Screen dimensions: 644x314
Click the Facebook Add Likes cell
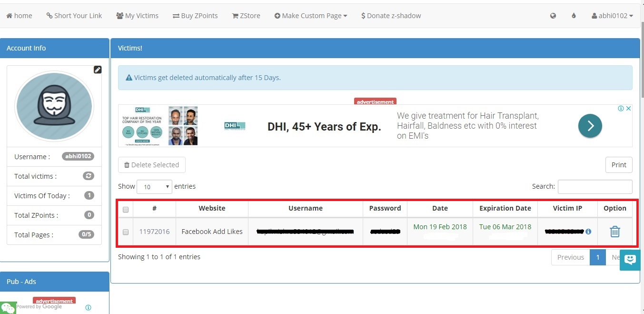212,232
